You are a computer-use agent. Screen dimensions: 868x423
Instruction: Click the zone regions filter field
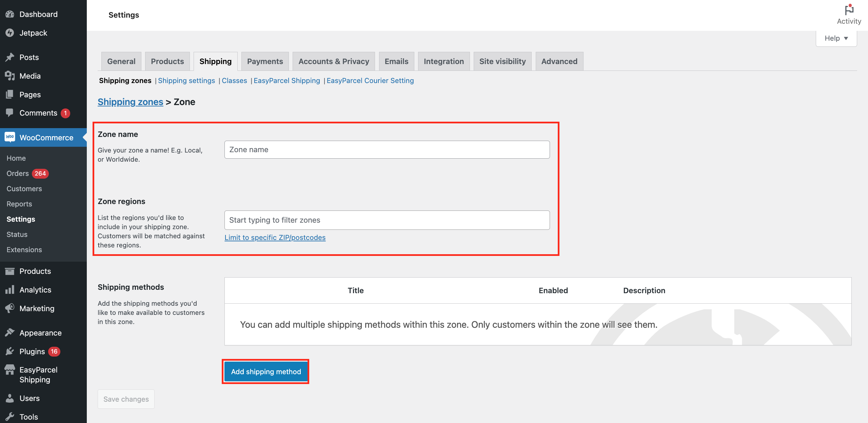pos(387,220)
